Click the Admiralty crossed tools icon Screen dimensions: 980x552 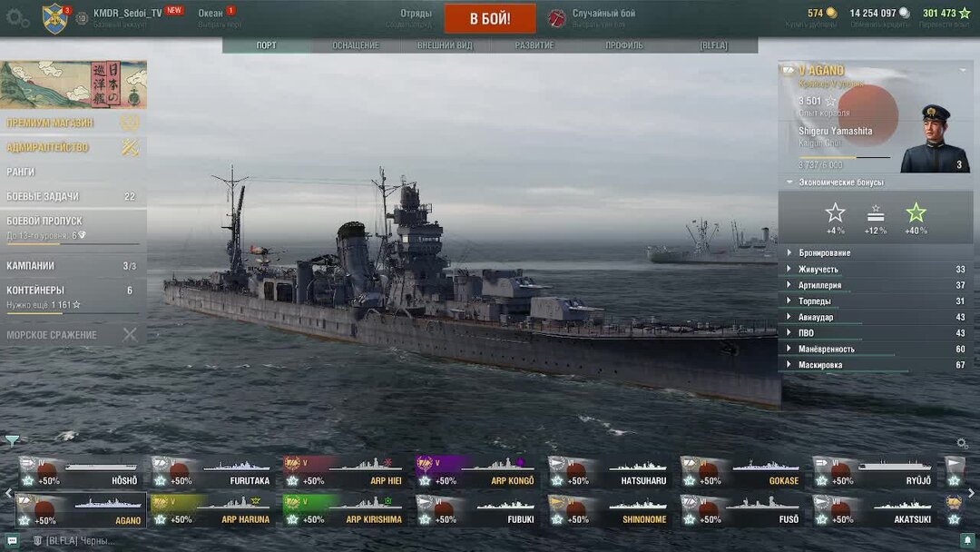pos(130,148)
